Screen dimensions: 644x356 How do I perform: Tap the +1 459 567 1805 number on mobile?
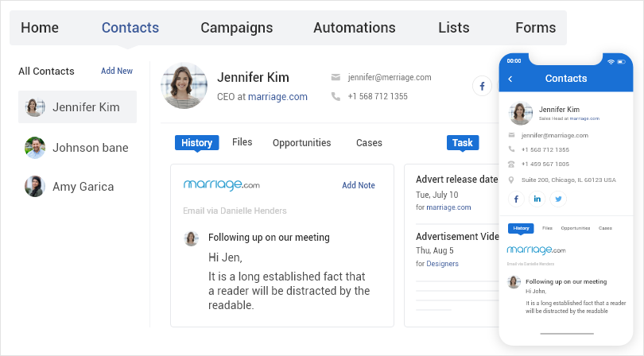pyautogui.click(x=545, y=164)
